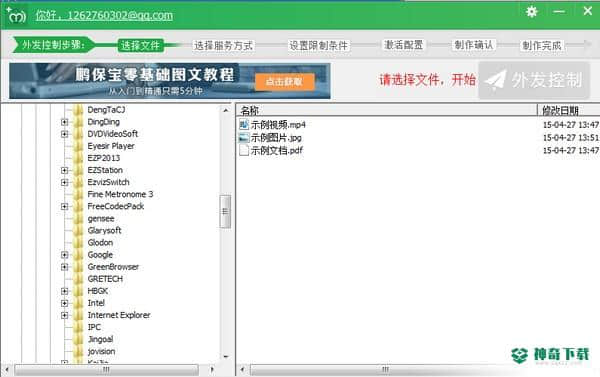This screenshot has height=377, width=600.
Task: Go to 制作完成 step
Action: point(542,46)
